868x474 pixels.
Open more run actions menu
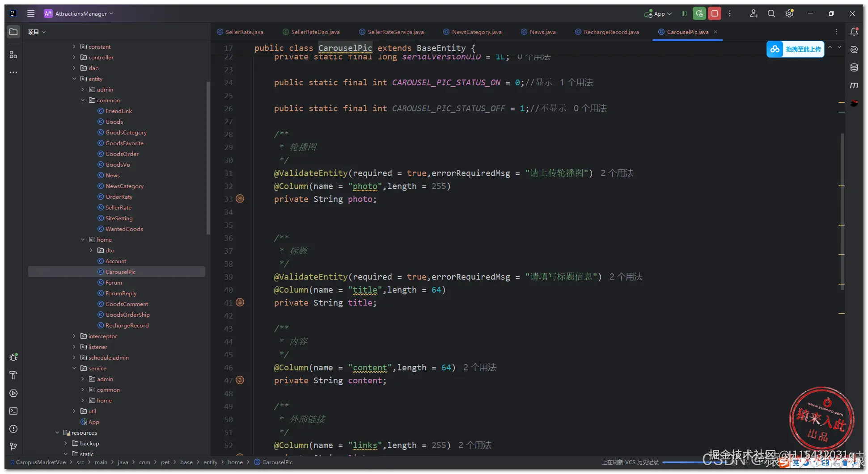pos(730,13)
